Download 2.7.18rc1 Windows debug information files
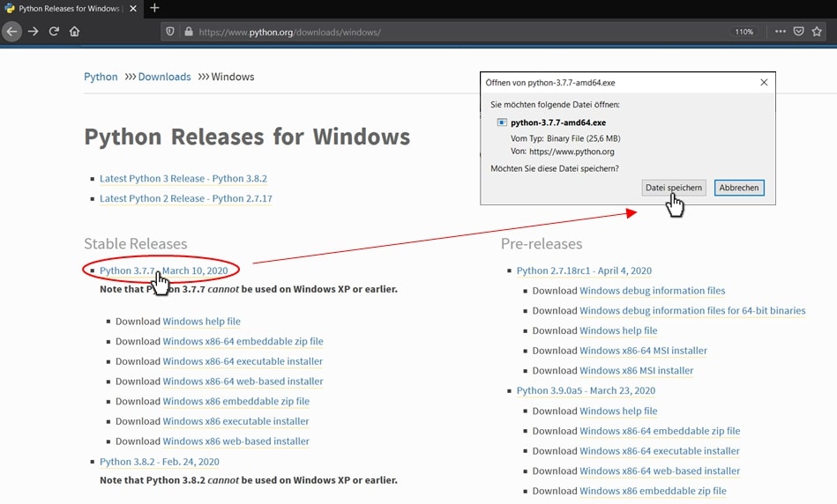The image size is (837, 504). pos(653,291)
